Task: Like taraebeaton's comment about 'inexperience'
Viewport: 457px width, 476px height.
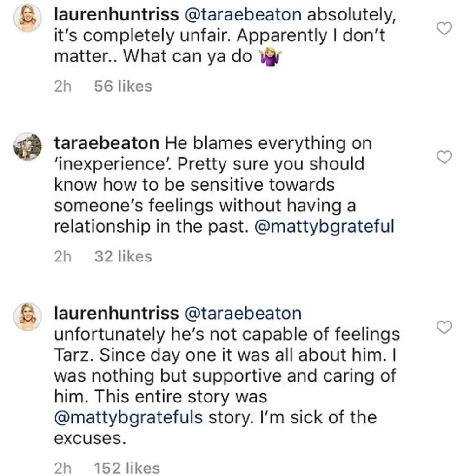Action: click(444, 158)
